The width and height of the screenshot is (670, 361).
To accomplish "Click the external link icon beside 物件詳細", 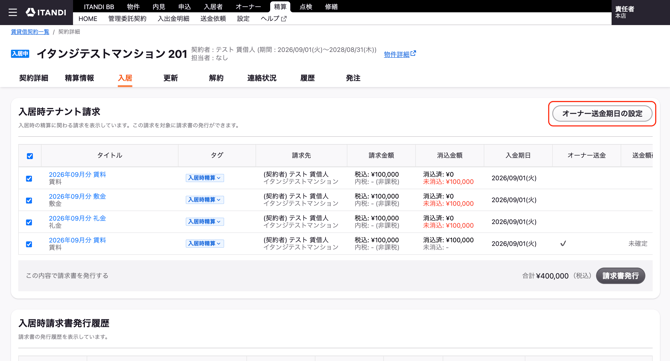I will [413, 54].
